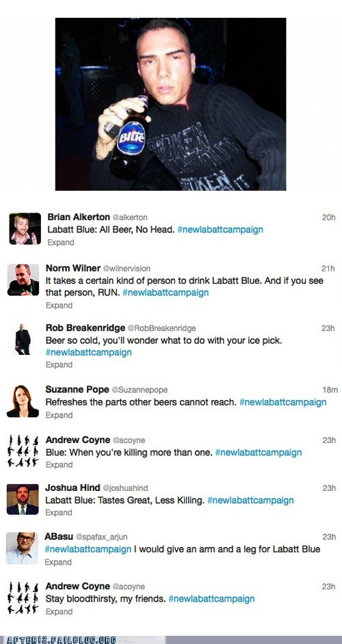342x644 pixels.
Task: Expand Brian Alkerton's tweet
Action: coord(61,242)
